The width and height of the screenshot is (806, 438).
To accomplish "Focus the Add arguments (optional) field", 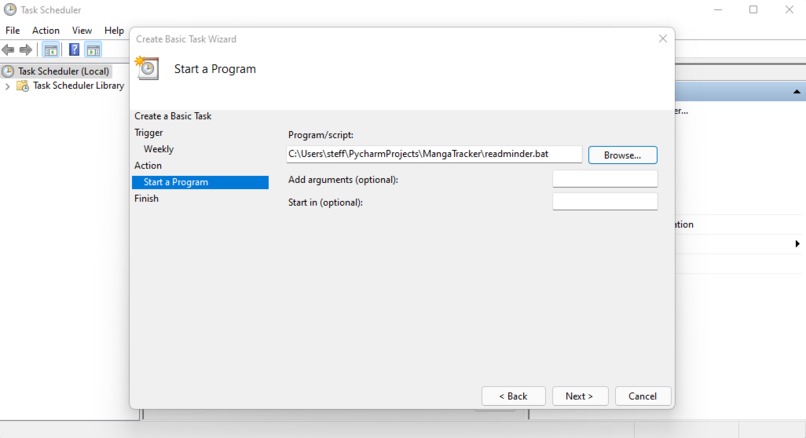I will pyautogui.click(x=604, y=179).
